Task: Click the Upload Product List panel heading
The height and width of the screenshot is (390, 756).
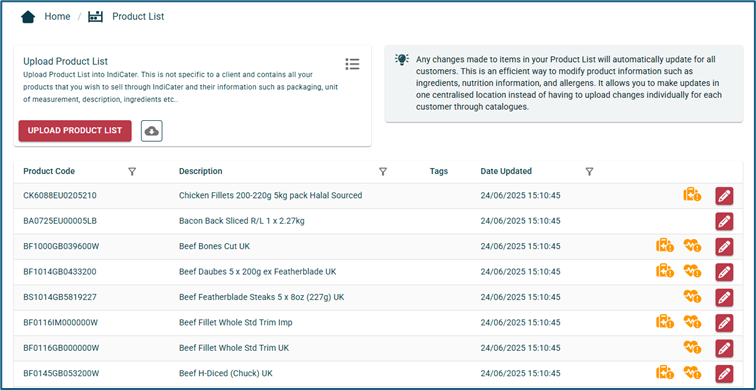Action: (66, 62)
